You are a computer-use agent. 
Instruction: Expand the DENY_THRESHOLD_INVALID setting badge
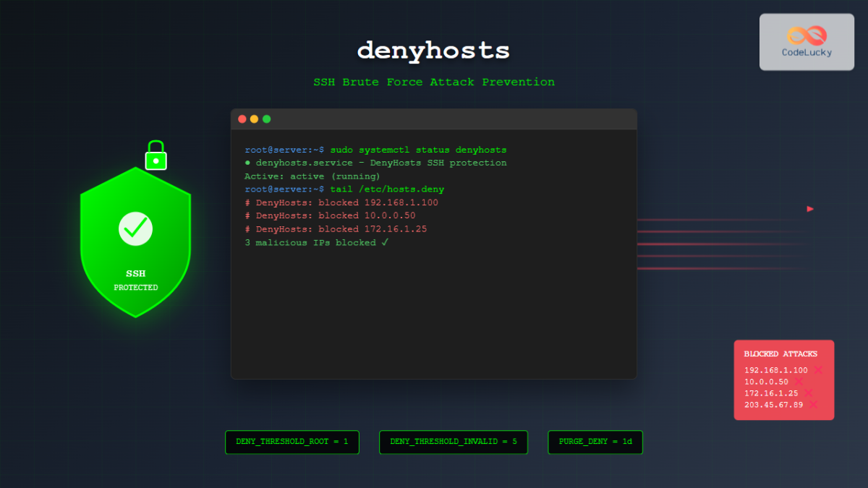click(454, 442)
